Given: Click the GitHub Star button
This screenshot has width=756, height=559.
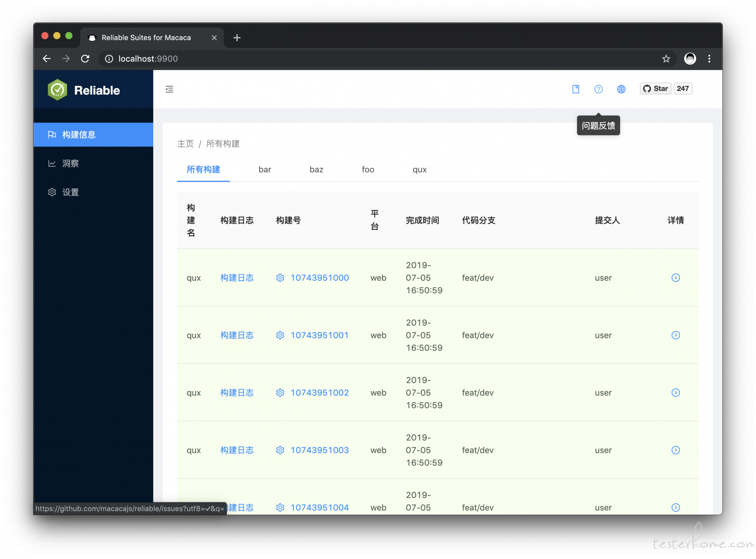Looking at the screenshot, I should click(655, 89).
